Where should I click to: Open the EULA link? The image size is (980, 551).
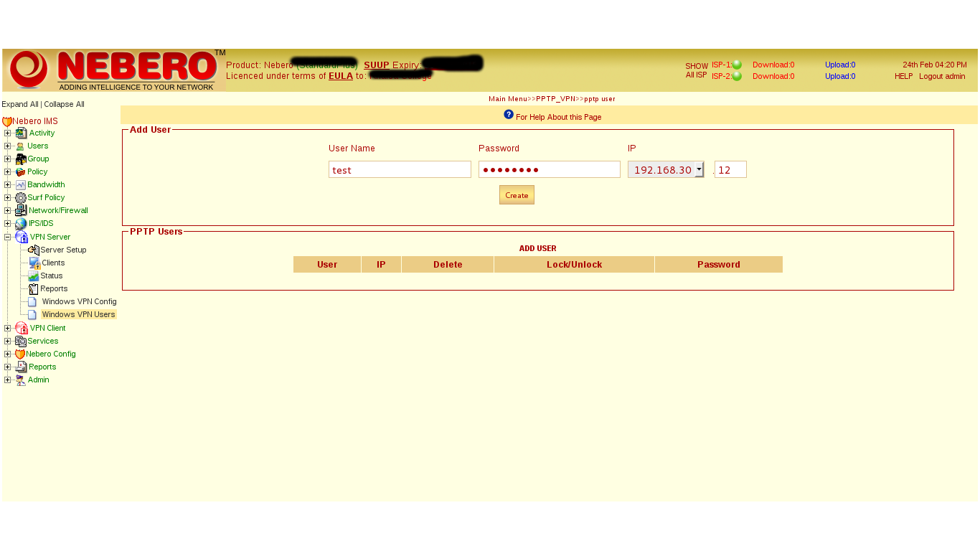click(x=341, y=76)
